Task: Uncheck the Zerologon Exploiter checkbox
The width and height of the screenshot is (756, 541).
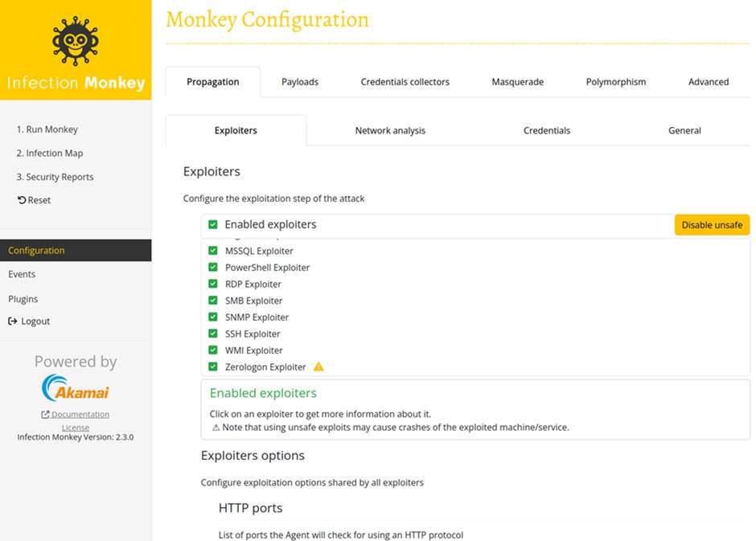Action: (x=213, y=367)
